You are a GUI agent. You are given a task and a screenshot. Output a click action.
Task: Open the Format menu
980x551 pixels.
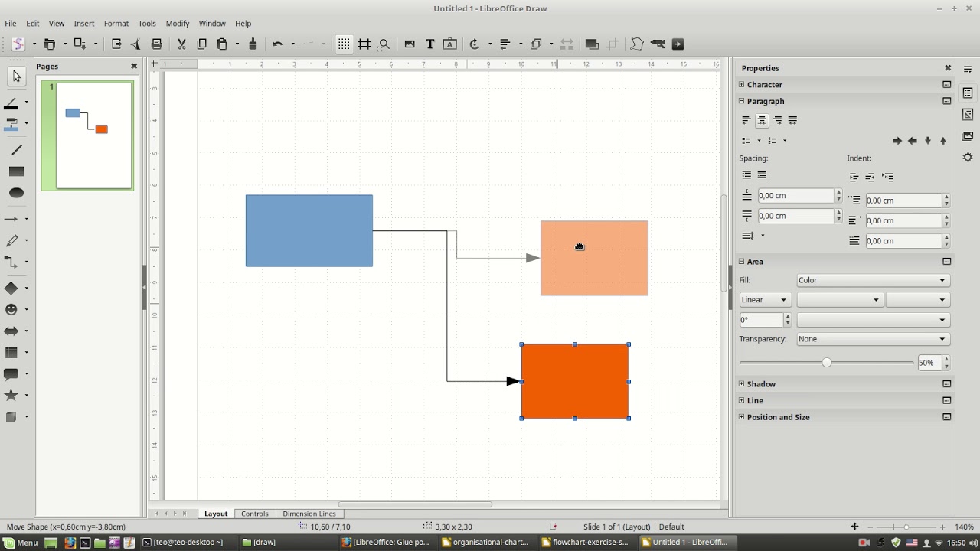(x=116, y=24)
